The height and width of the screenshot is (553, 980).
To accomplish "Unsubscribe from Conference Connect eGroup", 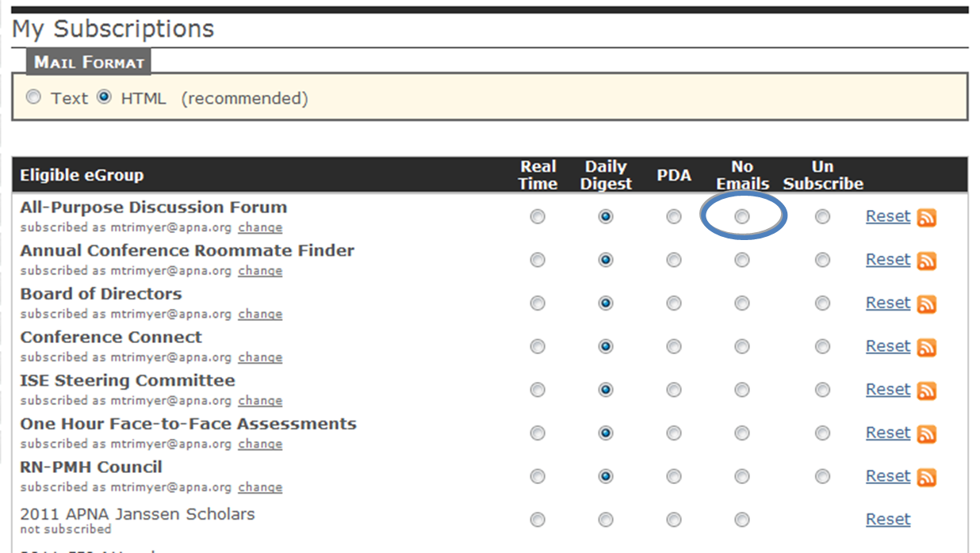I will tap(822, 346).
